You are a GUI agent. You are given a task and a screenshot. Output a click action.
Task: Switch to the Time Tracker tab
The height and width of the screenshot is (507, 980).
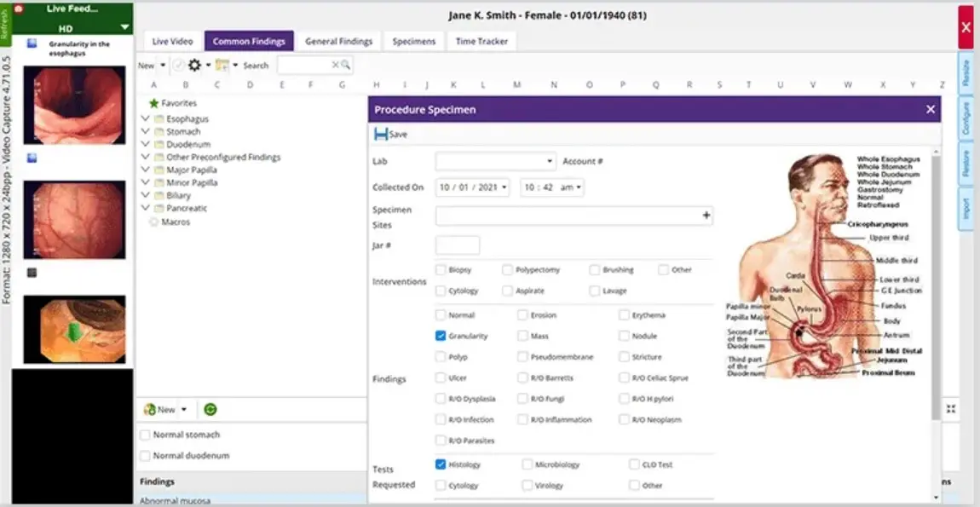(481, 40)
